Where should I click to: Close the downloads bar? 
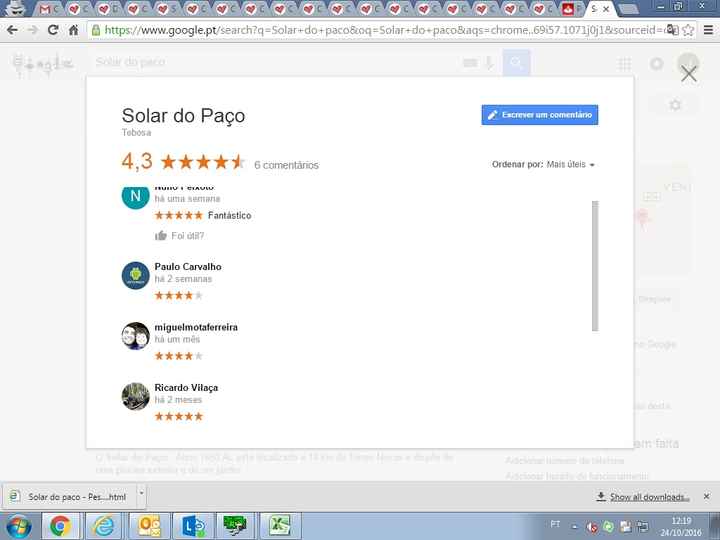(707, 496)
